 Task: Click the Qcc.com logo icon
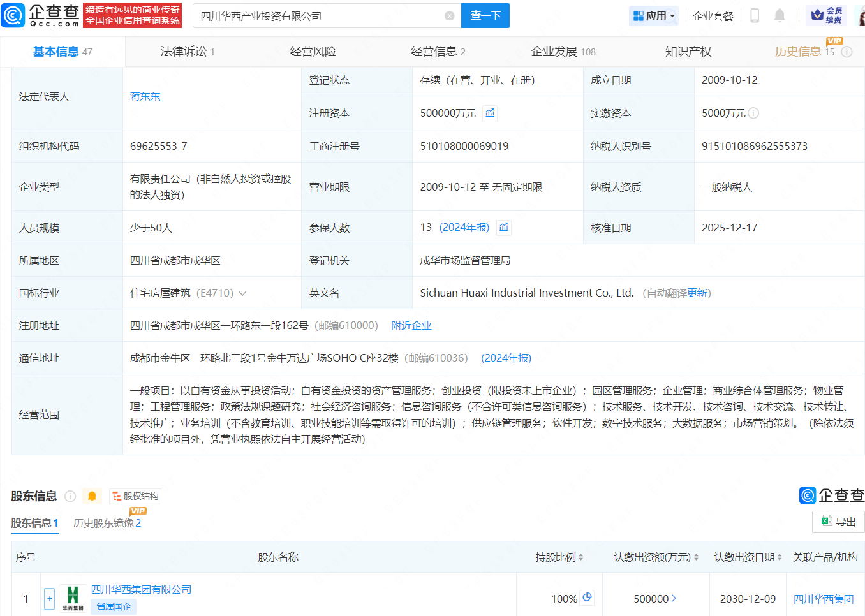tap(13, 15)
